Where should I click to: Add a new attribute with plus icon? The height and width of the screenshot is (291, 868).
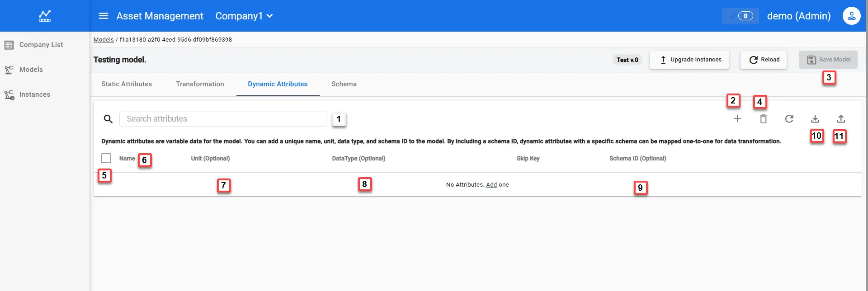(737, 119)
